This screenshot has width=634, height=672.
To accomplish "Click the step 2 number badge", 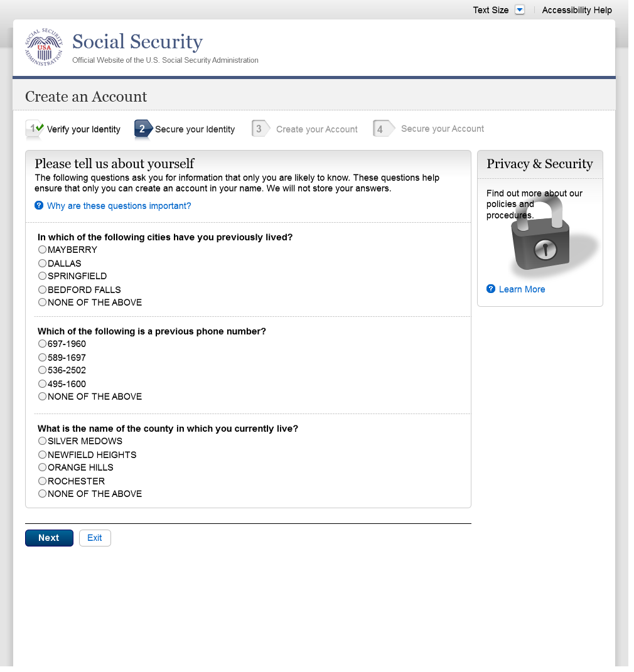I will pos(143,129).
